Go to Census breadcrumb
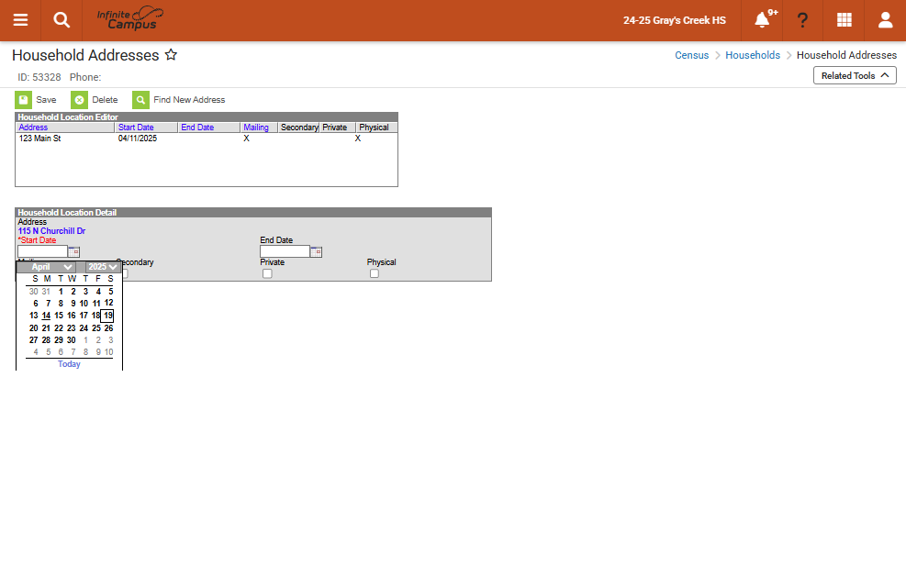Viewport: 906px width, 588px height. click(x=691, y=55)
